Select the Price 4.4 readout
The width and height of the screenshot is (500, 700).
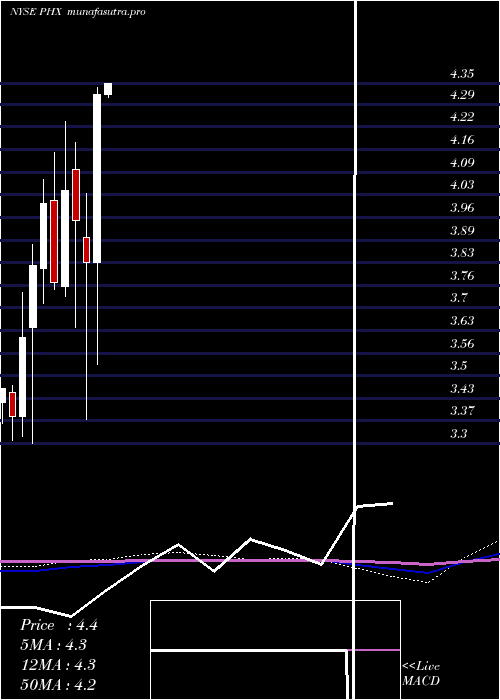(x=58, y=625)
